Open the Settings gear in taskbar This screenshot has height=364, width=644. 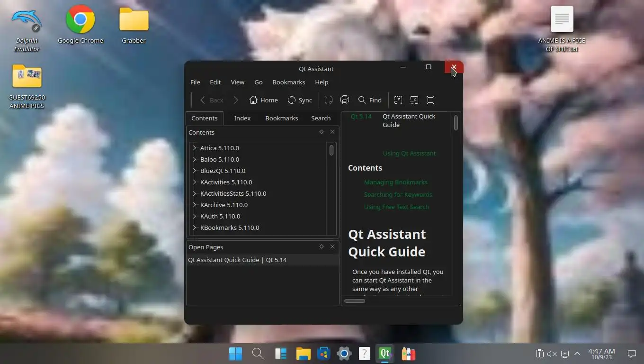(344, 354)
